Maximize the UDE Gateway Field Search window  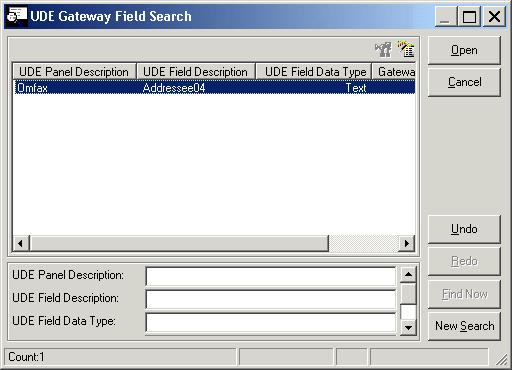pyautogui.click(x=469, y=17)
